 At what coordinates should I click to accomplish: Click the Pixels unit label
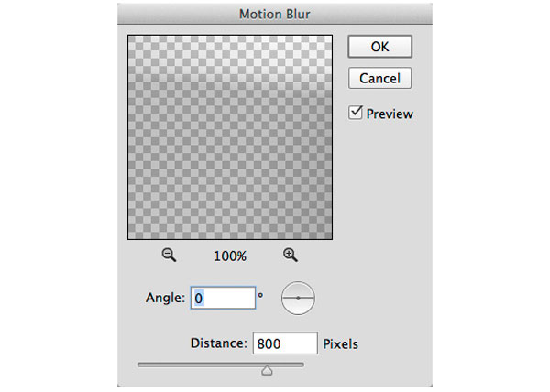(x=340, y=344)
